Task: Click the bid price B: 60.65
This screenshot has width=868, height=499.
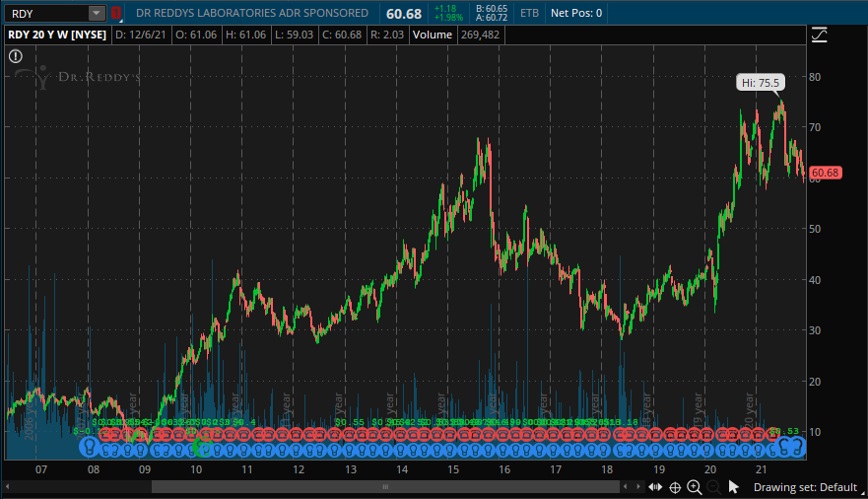Action: (492, 8)
